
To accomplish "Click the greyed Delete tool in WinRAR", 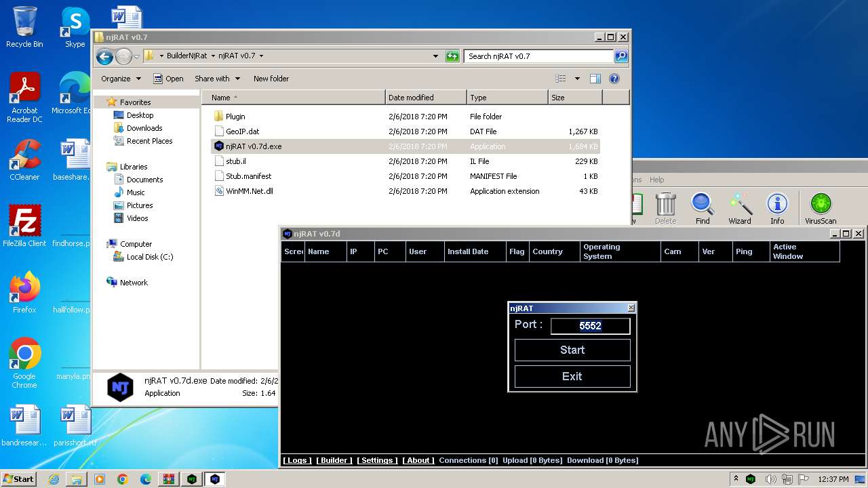I will point(665,208).
